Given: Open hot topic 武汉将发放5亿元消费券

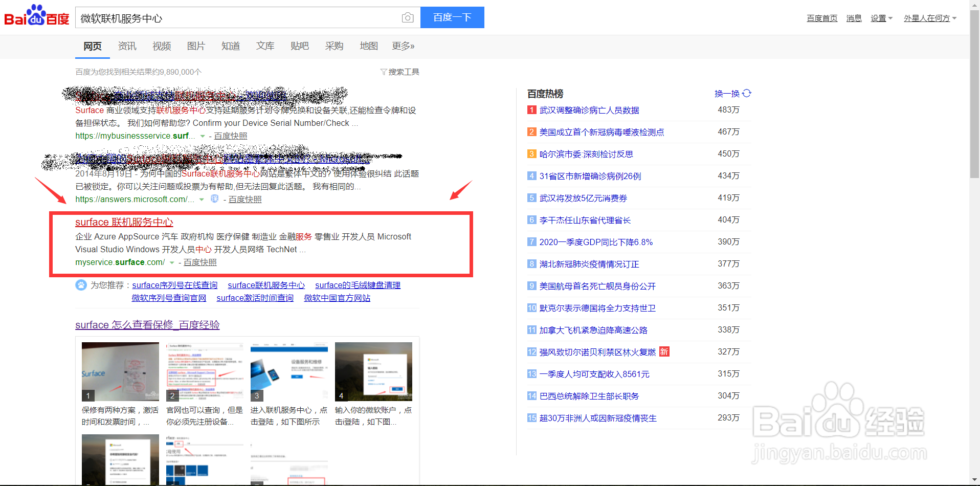Looking at the screenshot, I should click(x=583, y=198).
